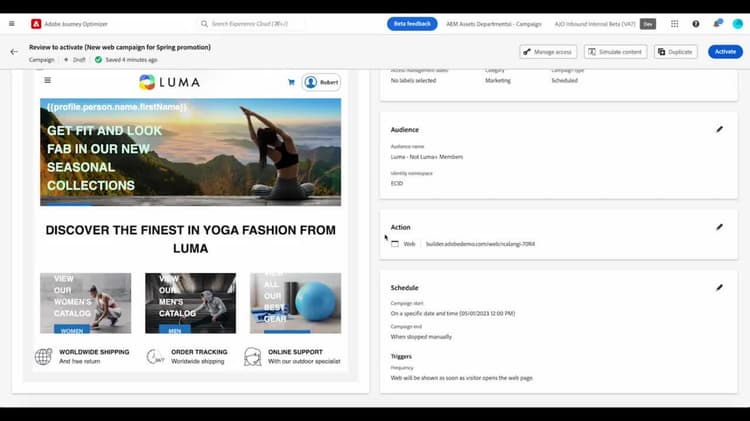Click the MEN button on catalog card

(175, 330)
